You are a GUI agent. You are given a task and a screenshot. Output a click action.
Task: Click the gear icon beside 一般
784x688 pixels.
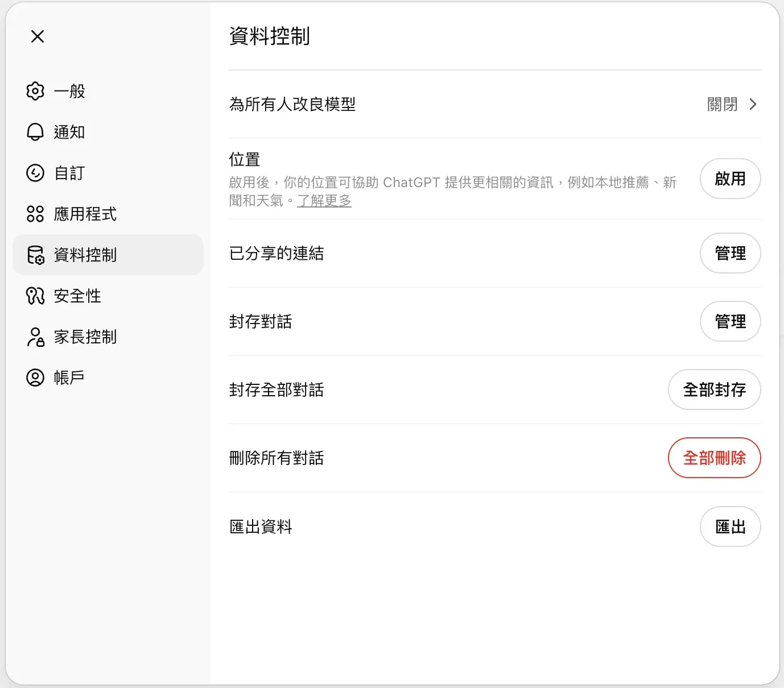tap(35, 91)
